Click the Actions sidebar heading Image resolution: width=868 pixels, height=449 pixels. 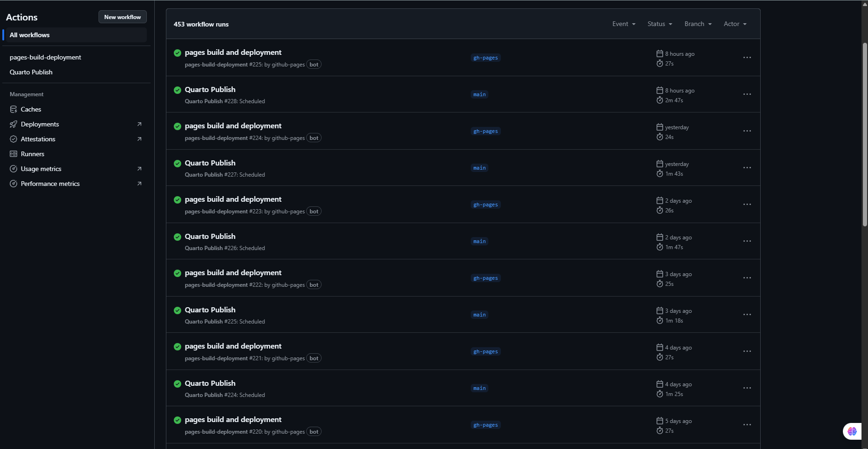tap(22, 17)
